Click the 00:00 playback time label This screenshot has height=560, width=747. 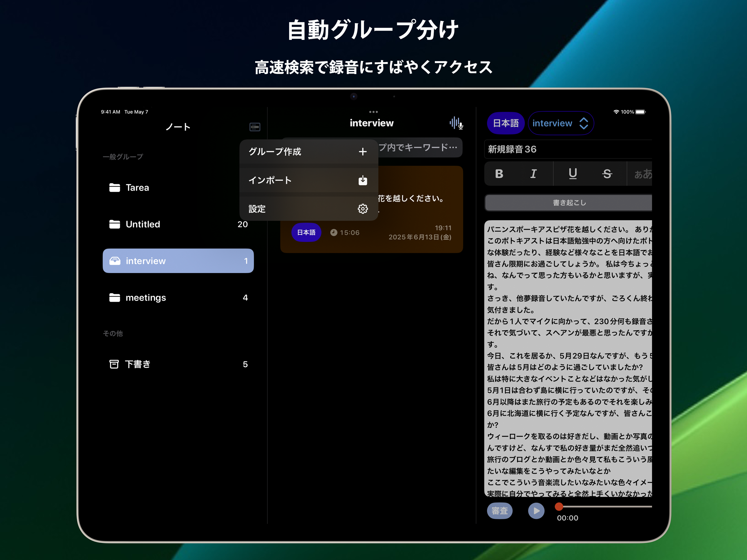pyautogui.click(x=567, y=518)
